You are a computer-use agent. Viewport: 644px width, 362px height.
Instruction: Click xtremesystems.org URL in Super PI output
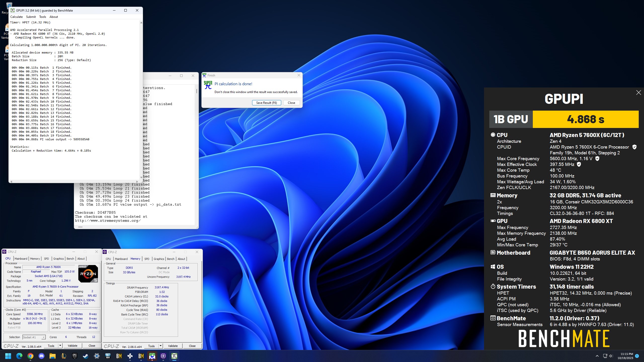108,220
